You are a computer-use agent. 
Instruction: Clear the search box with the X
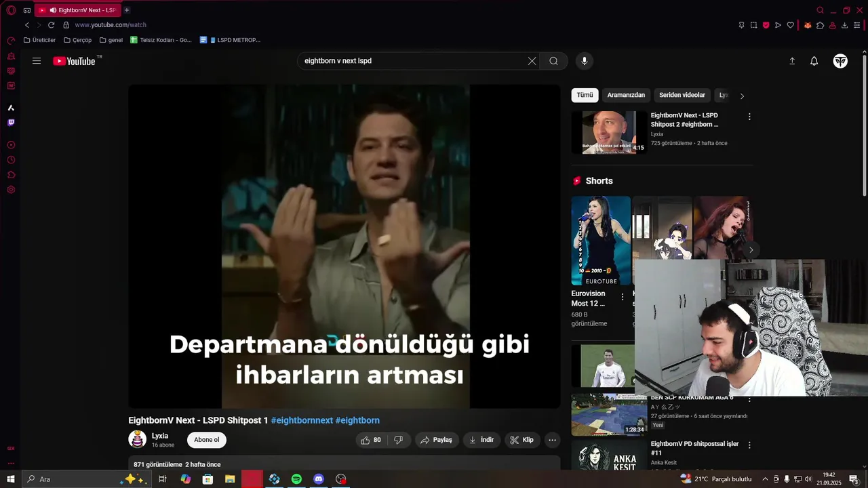point(532,61)
